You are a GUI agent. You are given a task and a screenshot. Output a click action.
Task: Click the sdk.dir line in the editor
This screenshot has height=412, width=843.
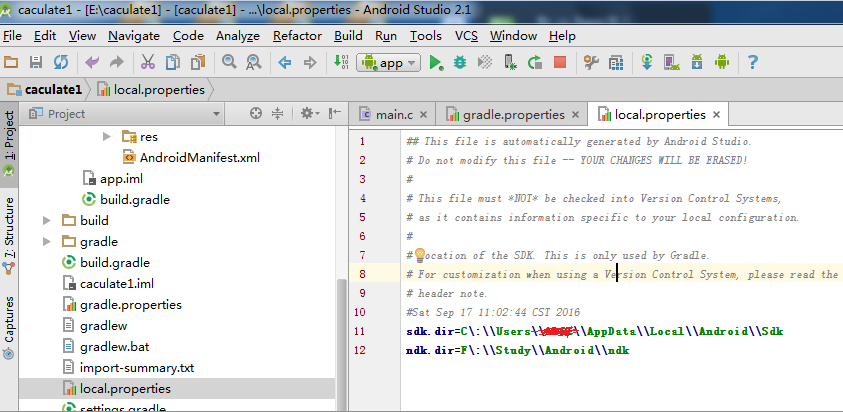point(595,331)
